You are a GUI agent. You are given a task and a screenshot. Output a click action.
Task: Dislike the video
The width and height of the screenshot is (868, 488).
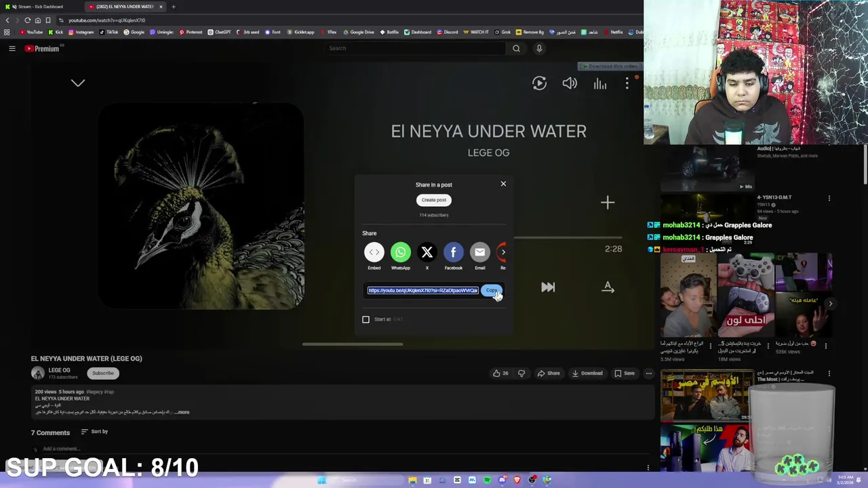pos(521,373)
